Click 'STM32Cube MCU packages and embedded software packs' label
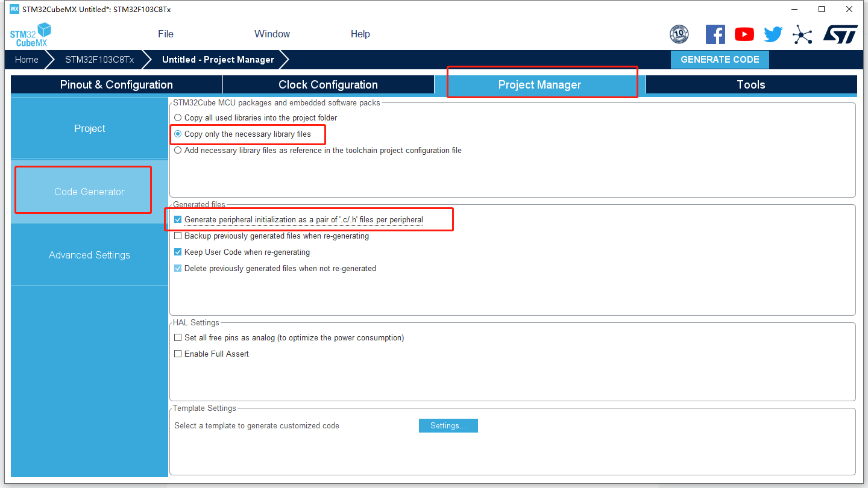Image resolution: width=868 pixels, height=488 pixels. coord(277,103)
